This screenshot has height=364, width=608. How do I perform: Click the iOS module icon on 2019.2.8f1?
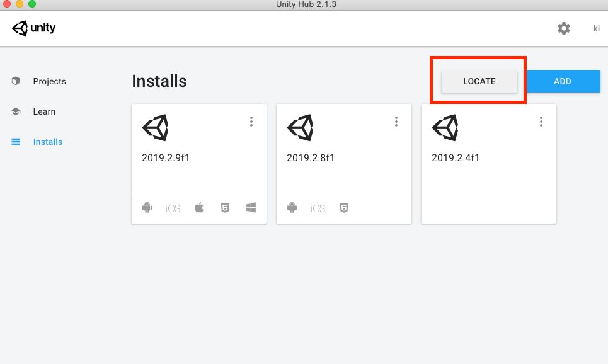click(318, 208)
